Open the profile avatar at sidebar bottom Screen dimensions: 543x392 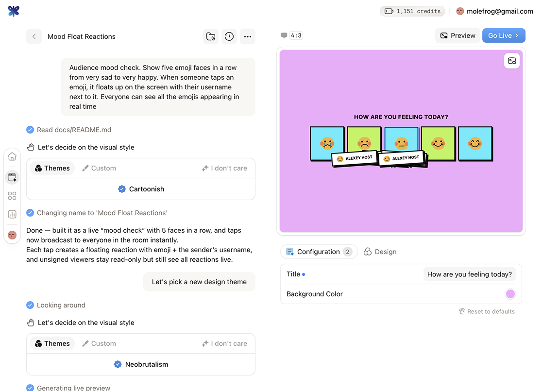click(x=12, y=235)
